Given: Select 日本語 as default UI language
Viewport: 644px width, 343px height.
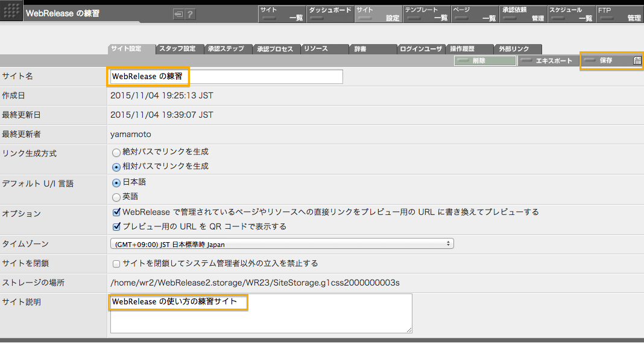Looking at the screenshot, I should point(116,182).
